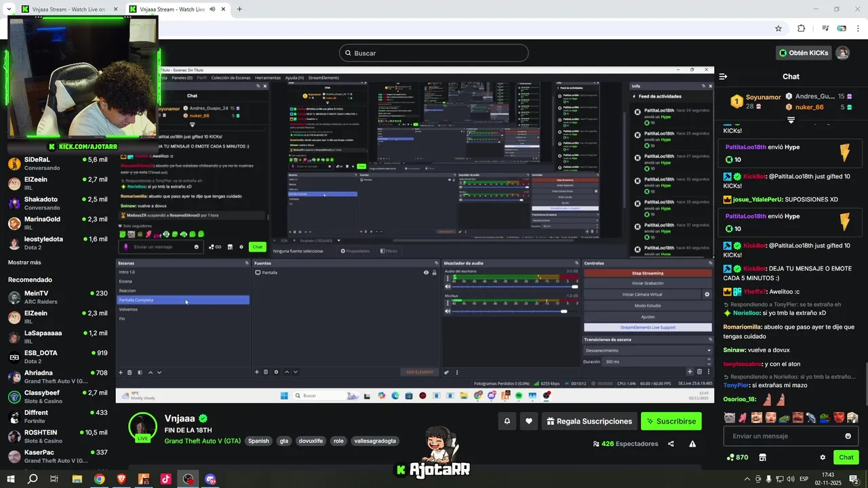Expand the chat leaderboard chevron
Image resolution: width=868 pixels, height=488 pixels.
791,120
